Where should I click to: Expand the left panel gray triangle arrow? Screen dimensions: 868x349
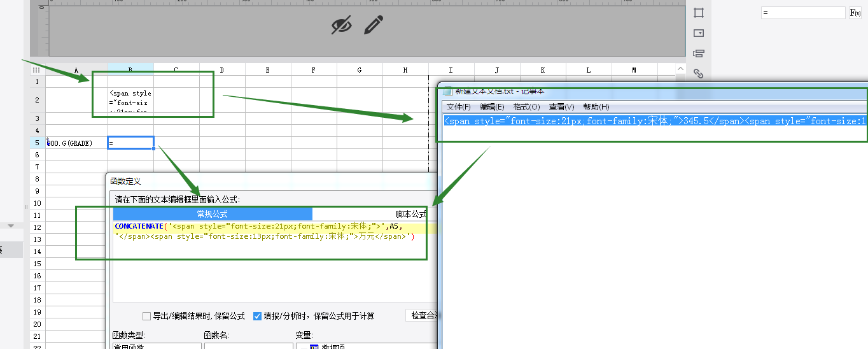coord(11,225)
